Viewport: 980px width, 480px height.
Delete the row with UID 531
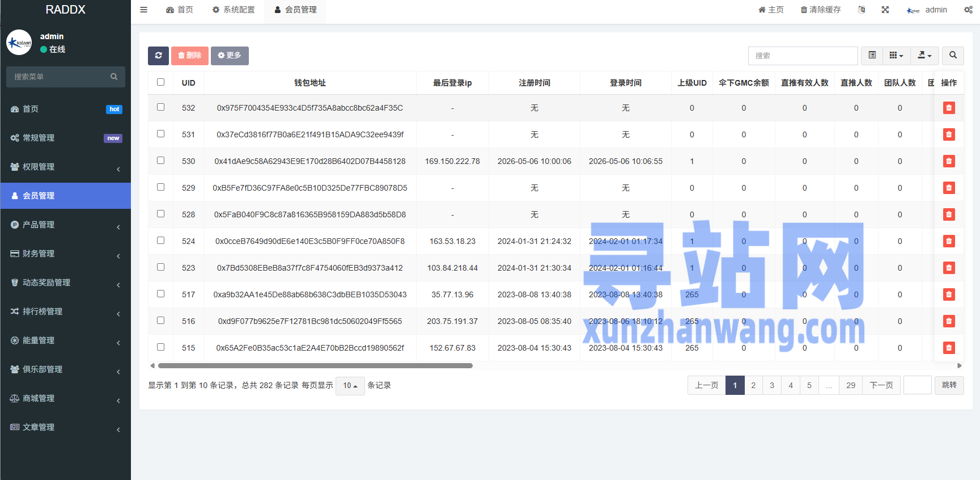[x=949, y=134]
